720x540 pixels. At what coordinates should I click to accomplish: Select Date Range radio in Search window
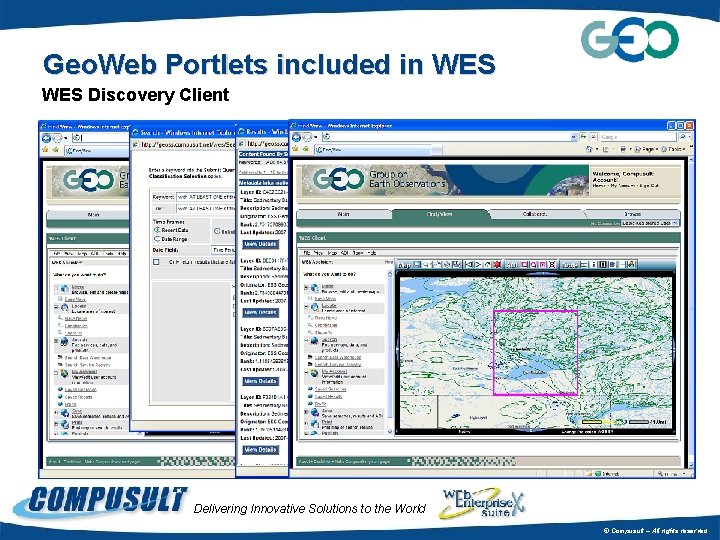tap(157, 239)
